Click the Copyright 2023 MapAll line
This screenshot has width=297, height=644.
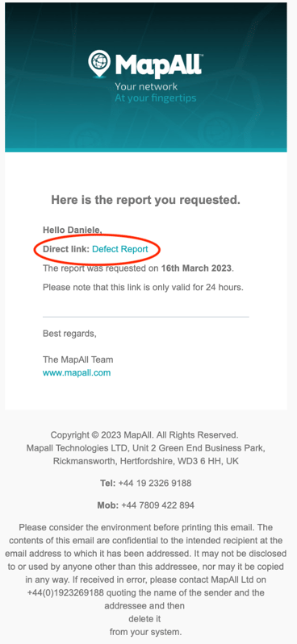coord(144,434)
